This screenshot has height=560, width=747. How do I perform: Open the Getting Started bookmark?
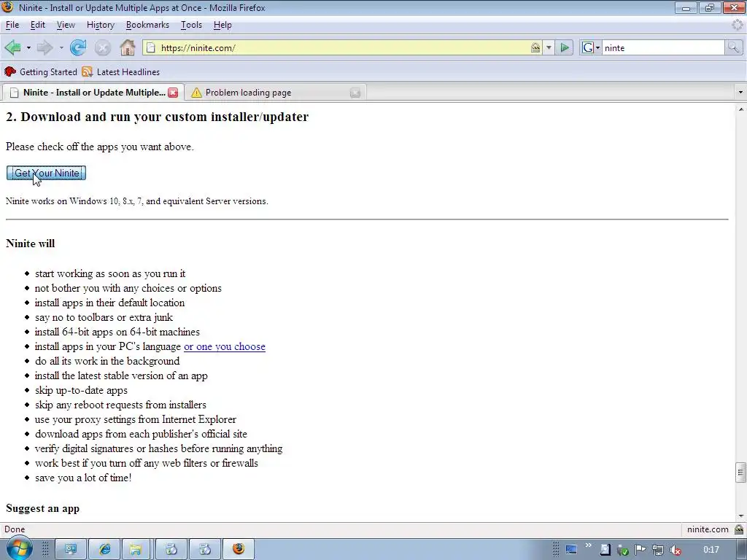[x=41, y=72]
